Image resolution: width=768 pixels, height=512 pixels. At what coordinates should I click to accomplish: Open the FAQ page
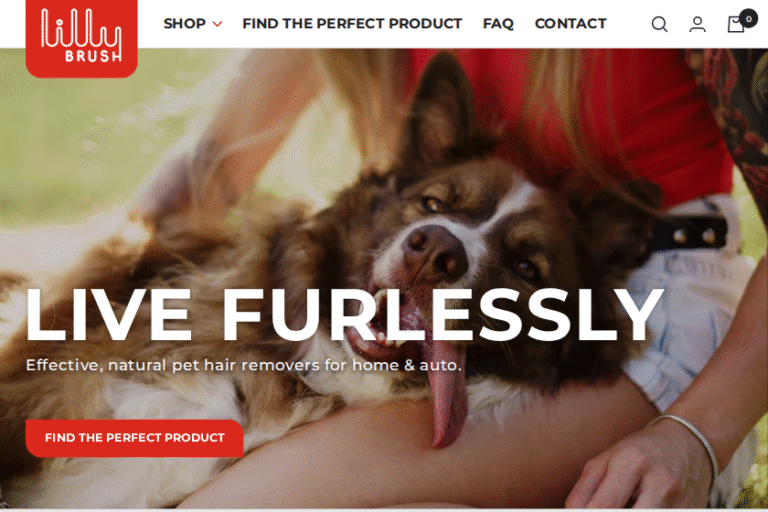[x=498, y=24]
